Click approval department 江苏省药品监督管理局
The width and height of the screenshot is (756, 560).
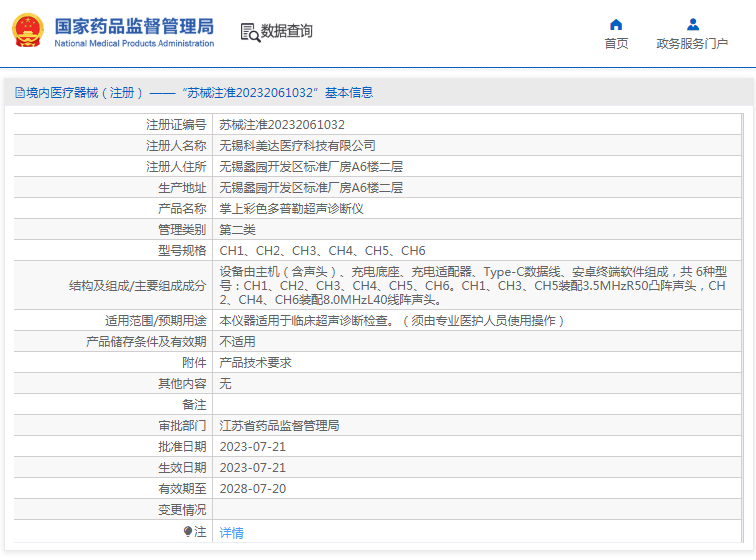point(279,426)
